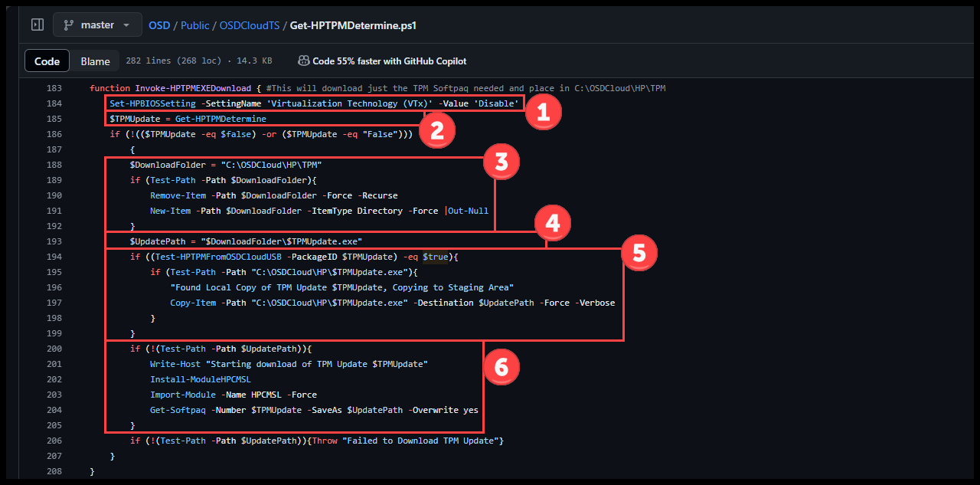Select the Code tab
This screenshot has width=980, height=485.
[47, 60]
